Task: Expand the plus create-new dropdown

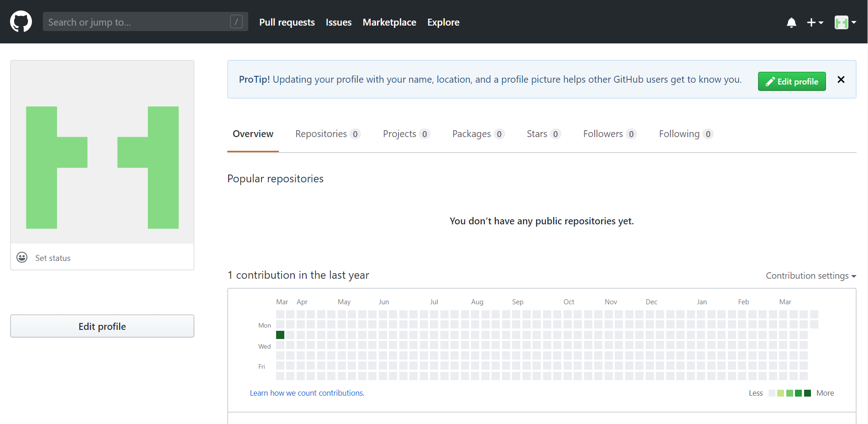Action: tap(815, 22)
